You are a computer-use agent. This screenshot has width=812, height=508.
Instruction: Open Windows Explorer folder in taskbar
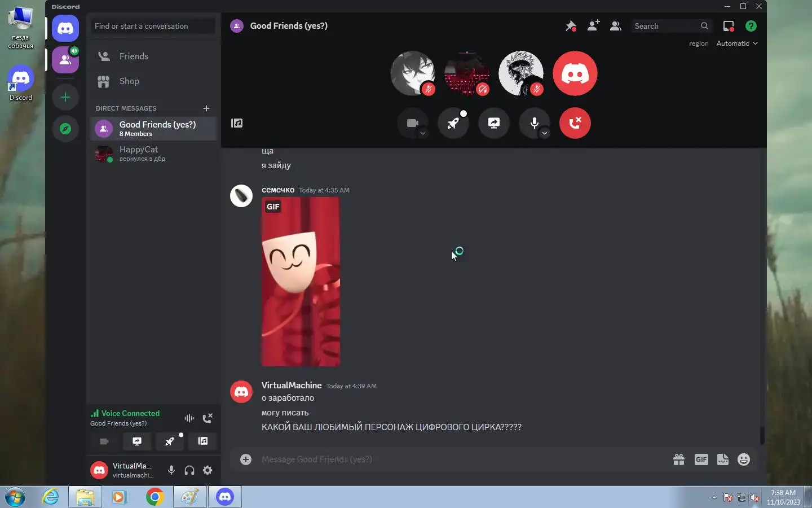(85, 497)
